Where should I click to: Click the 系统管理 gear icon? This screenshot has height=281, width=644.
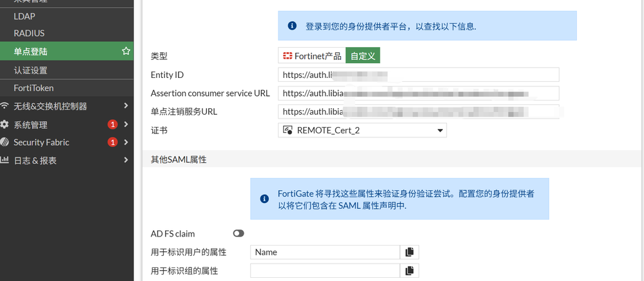(x=5, y=124)
